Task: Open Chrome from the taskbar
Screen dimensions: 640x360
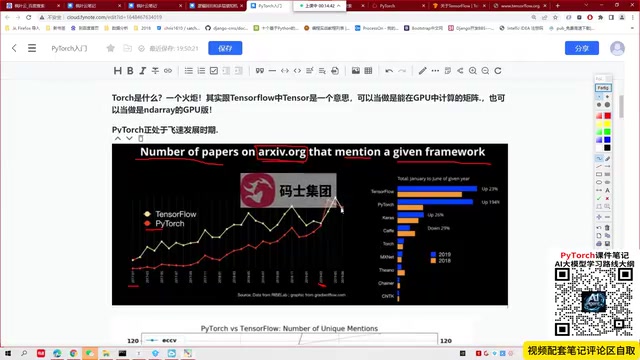Action: coord(73,353)
